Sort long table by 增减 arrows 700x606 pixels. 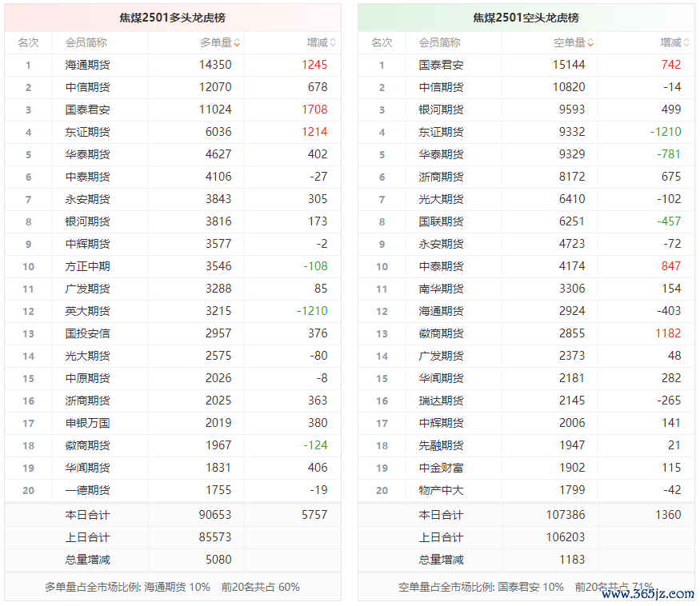tap(333, 43)
